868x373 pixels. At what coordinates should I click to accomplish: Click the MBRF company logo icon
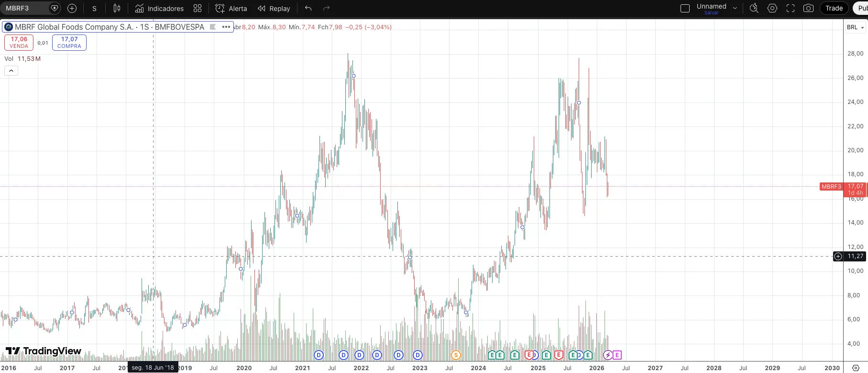click(9, 27)
